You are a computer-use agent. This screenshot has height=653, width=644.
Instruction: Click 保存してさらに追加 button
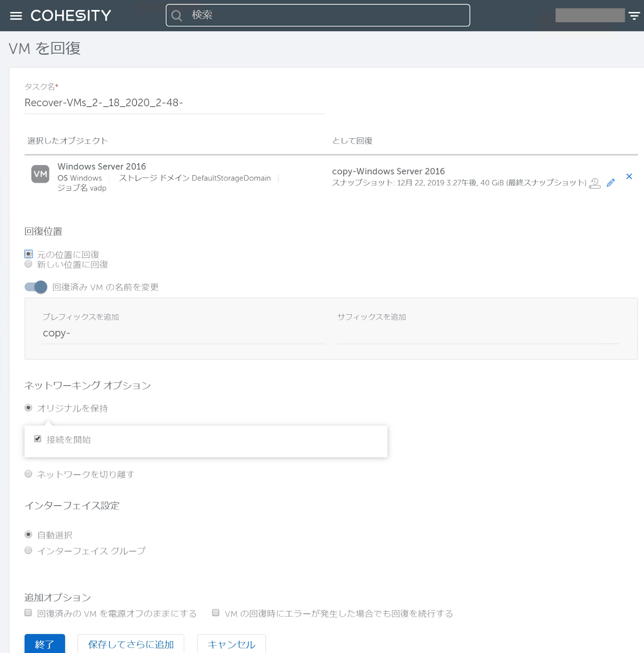point(131,644)
